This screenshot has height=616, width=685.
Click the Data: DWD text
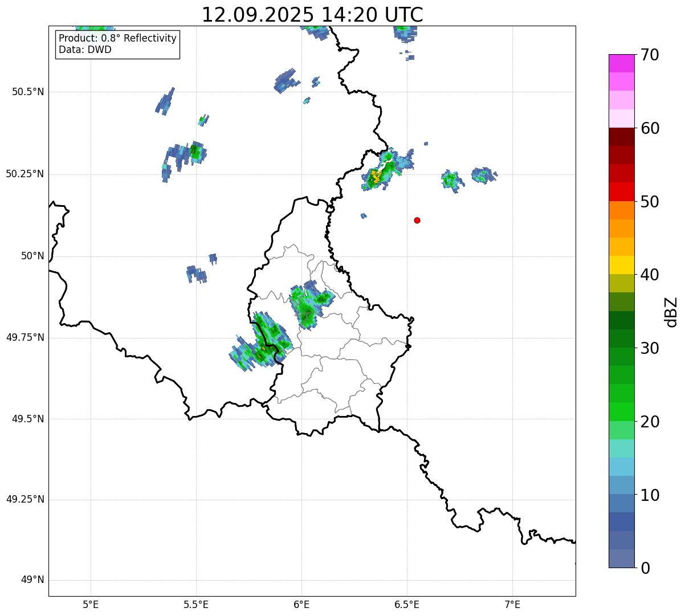click(x=85, y=50)
